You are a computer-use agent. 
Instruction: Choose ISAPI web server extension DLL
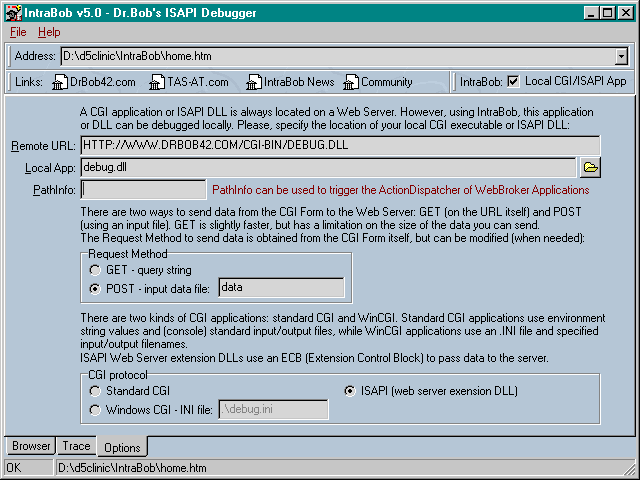pos(351,391)
